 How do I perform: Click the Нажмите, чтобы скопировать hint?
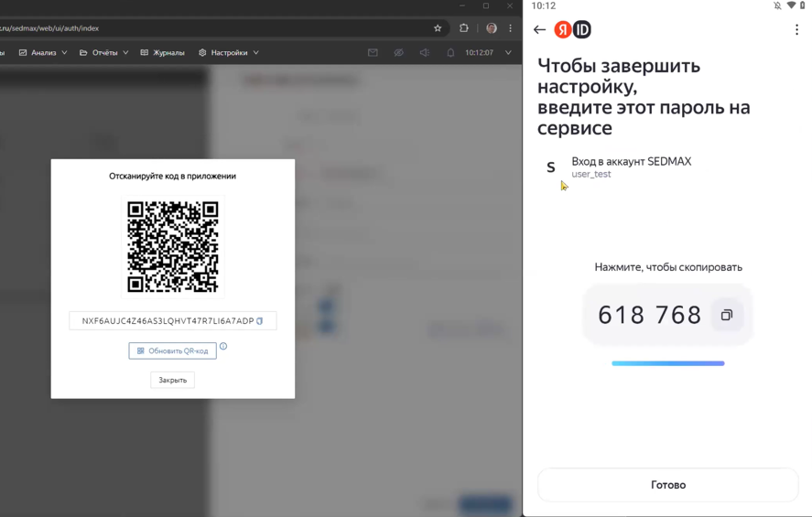pyautogui.click(x=668, y=267)
